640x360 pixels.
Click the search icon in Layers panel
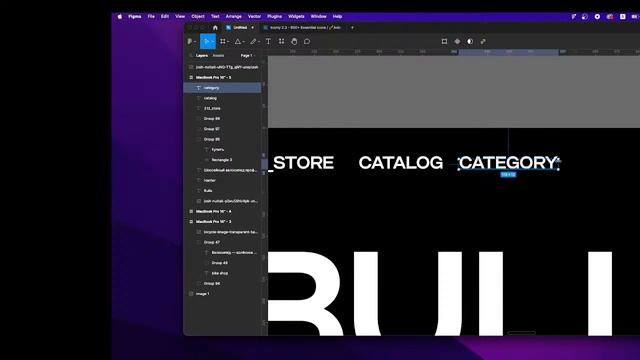[191, 55]
